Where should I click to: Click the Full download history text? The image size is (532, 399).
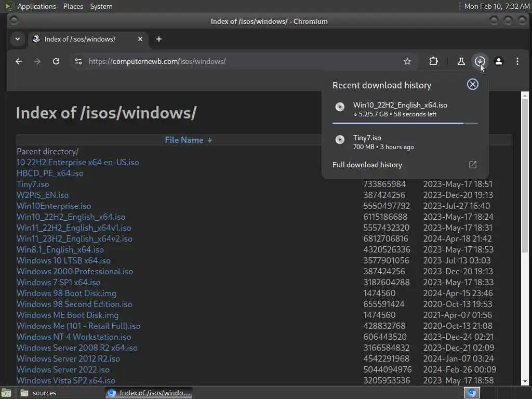click(x=367, y=165)
